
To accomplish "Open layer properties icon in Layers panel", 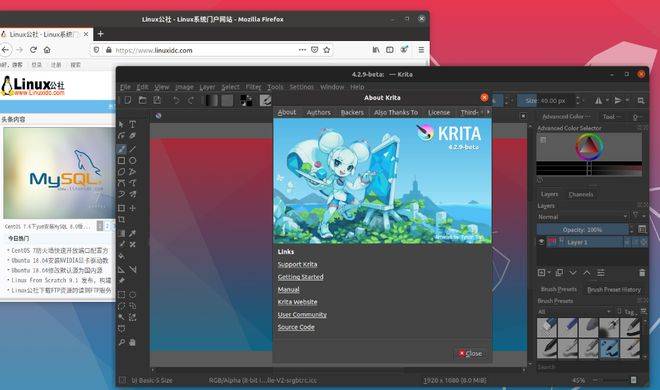I will [x=601, y=273].
